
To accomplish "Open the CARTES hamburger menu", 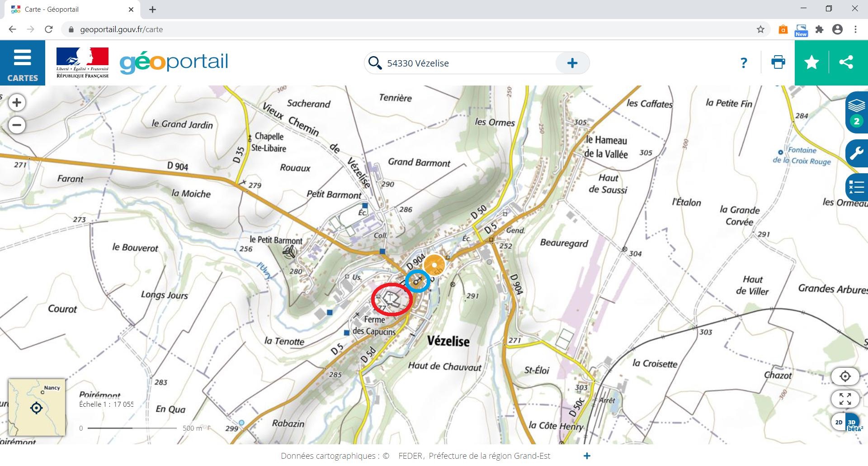I will click(x=23, y=62).
